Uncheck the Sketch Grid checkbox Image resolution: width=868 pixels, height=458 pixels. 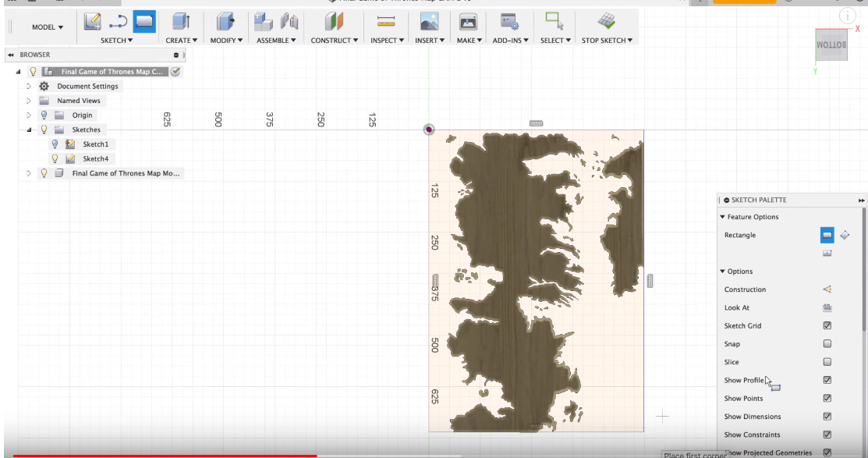tap(827, 325)
